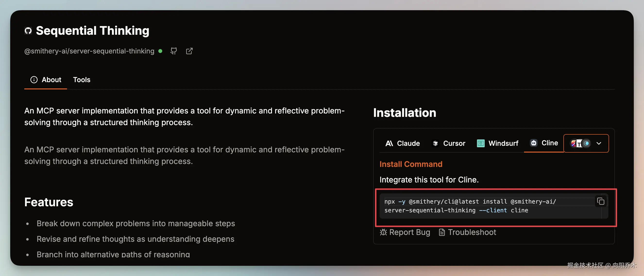Click the info icon on About tab
644x276 pixels.
(x=34, y=80)
